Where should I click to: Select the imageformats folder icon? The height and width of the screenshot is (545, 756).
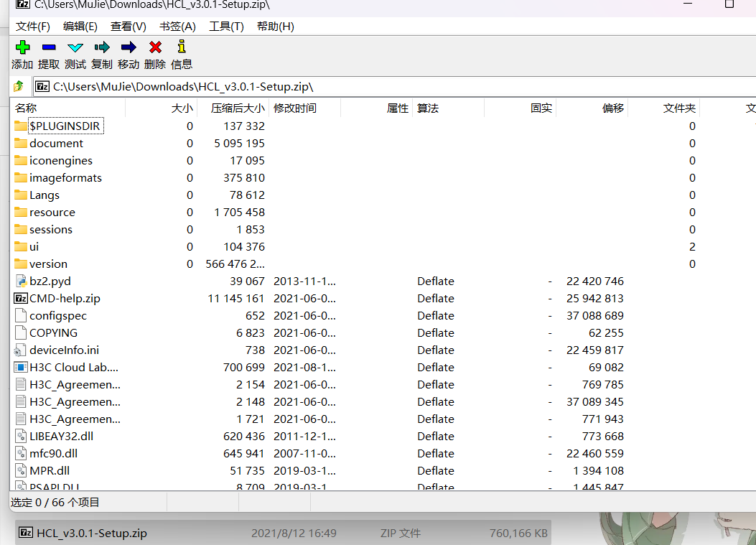[21, 178]
